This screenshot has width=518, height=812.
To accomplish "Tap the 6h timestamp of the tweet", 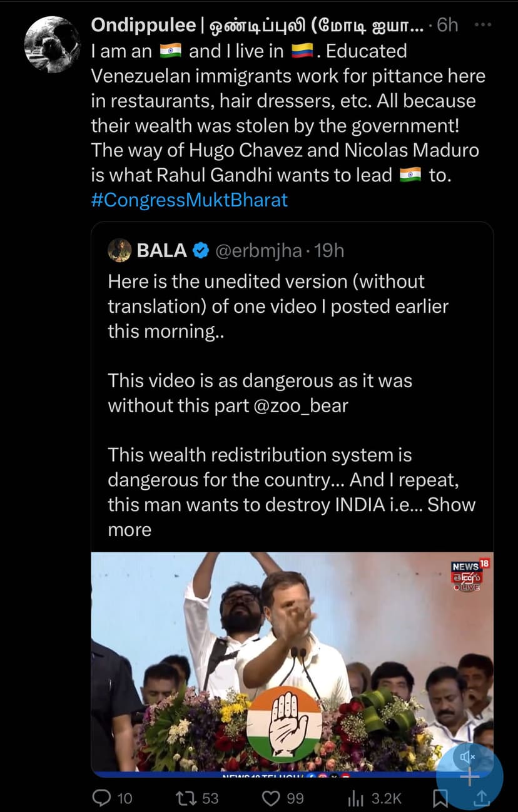I will [447, 25].
